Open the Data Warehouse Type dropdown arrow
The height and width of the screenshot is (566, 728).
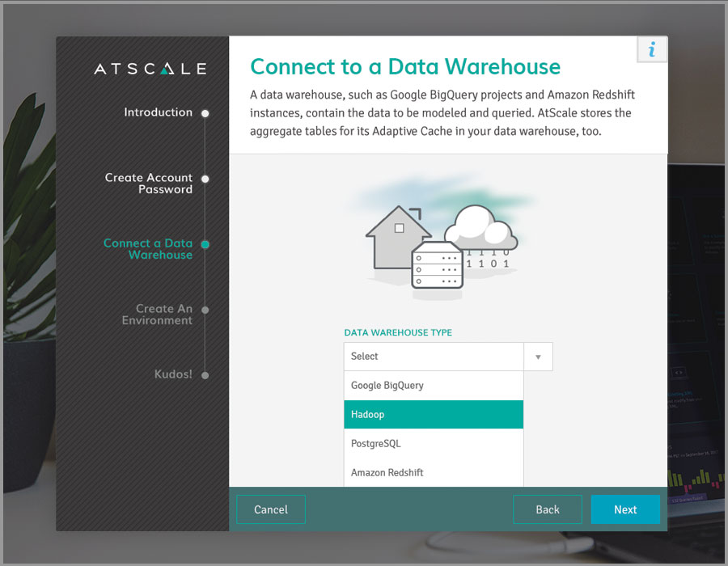(x=538, y=357)
